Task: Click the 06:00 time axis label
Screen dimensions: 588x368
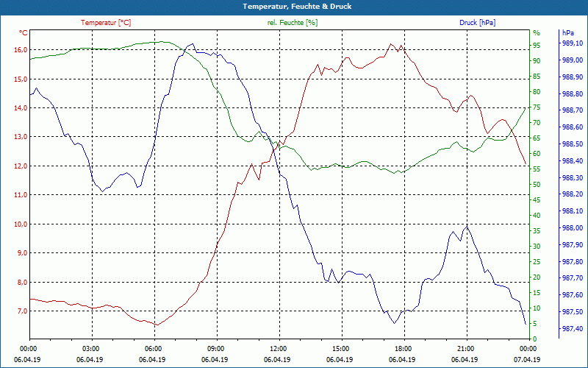Action: coord(153,348)
